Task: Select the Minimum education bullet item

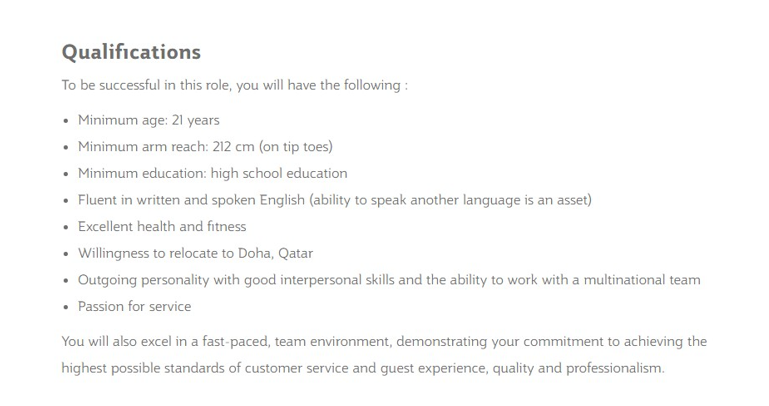Action: point(212,173)
